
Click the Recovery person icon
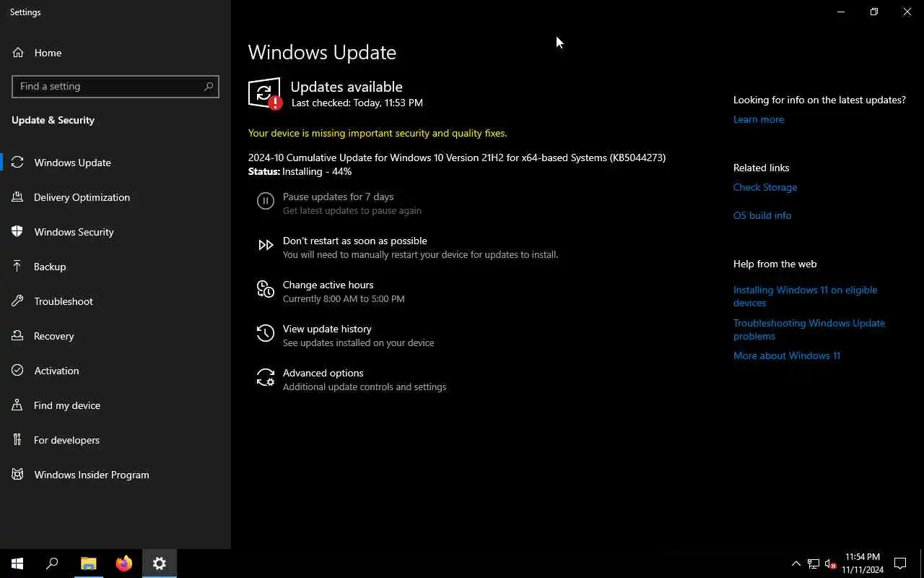pos(18,336)
